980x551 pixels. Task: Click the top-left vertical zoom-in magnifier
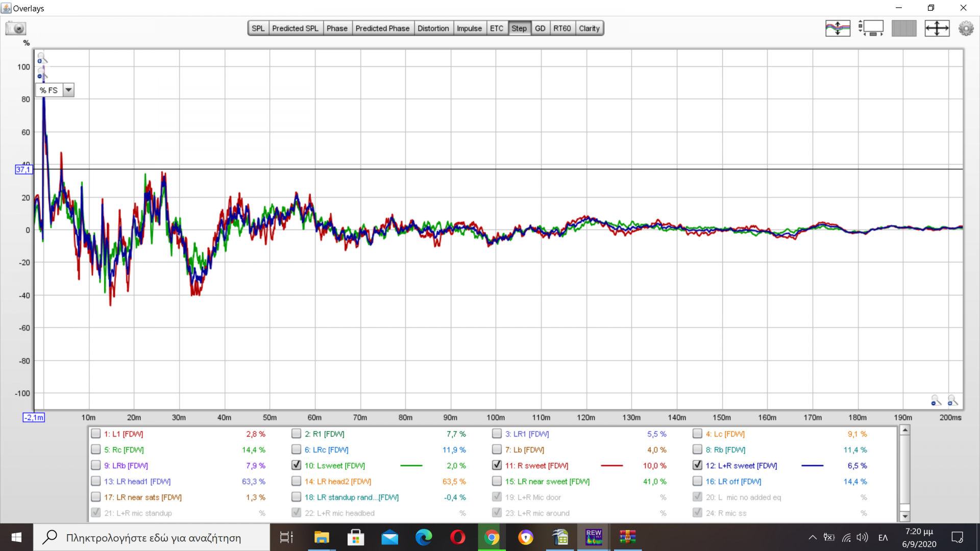tap(41, 58)
